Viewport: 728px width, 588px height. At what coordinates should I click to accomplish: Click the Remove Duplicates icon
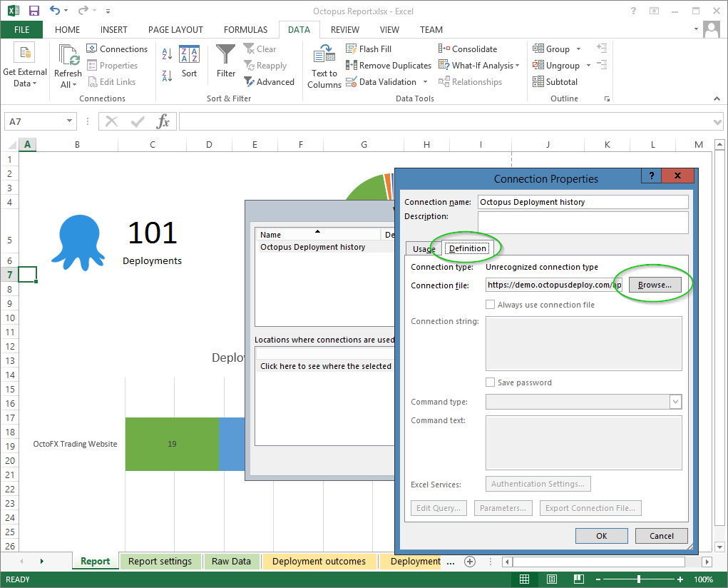point(352,65)
